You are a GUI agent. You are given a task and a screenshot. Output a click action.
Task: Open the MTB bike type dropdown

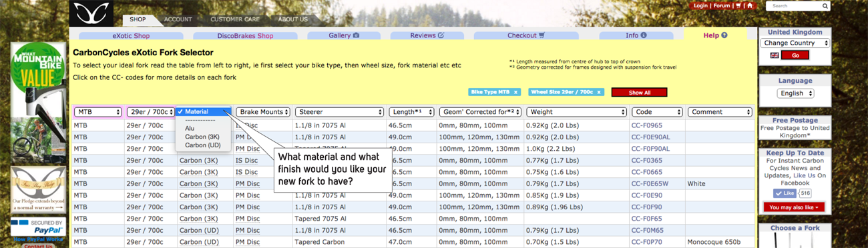97,112
